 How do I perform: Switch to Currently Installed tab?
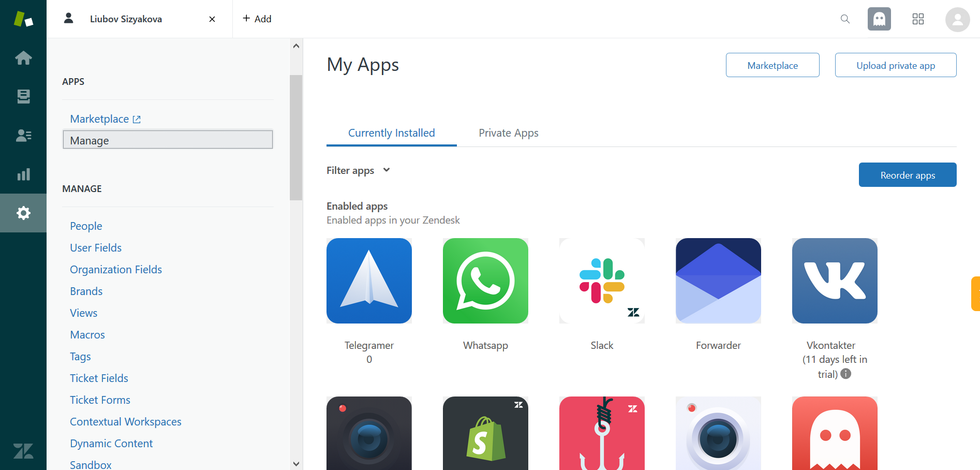coord(391,133)
